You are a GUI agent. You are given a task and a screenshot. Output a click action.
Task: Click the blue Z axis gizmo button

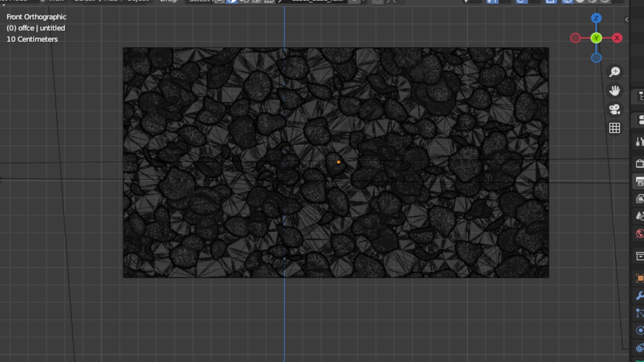tap(596, 18)
